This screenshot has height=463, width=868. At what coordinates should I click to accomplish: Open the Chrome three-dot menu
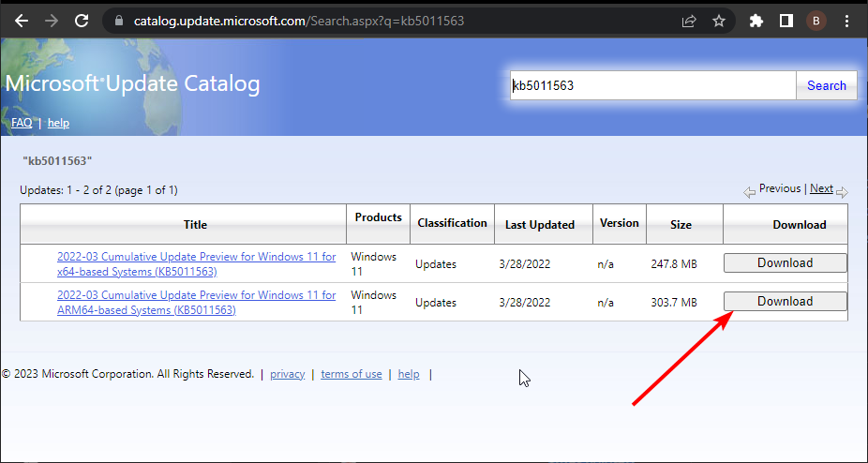[847, 21]
